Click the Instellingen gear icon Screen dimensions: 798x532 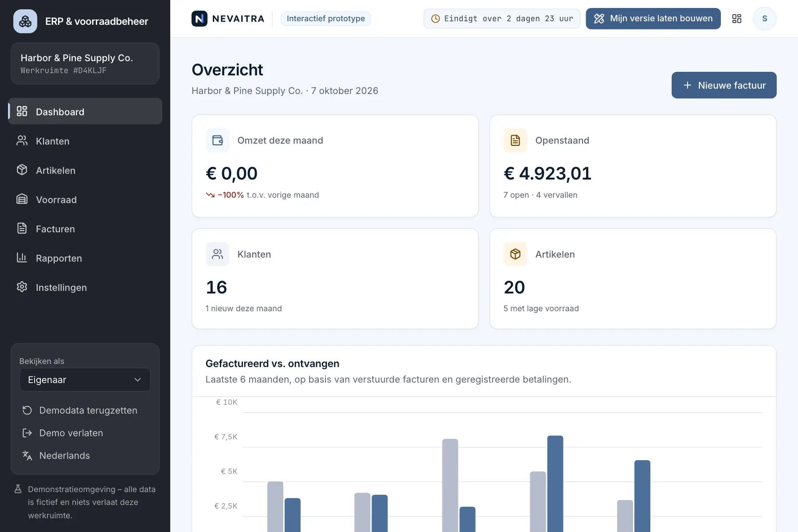22,287
